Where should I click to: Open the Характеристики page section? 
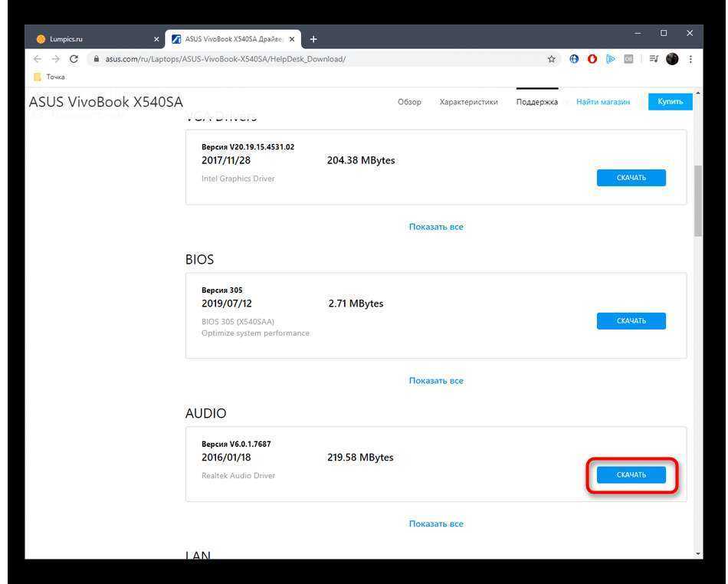tap(468, 102)
